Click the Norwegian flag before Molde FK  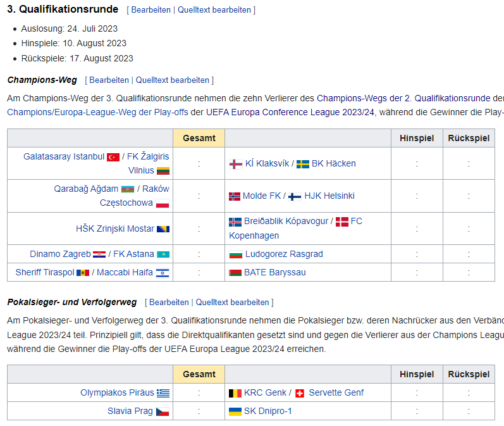coord(235,196)
